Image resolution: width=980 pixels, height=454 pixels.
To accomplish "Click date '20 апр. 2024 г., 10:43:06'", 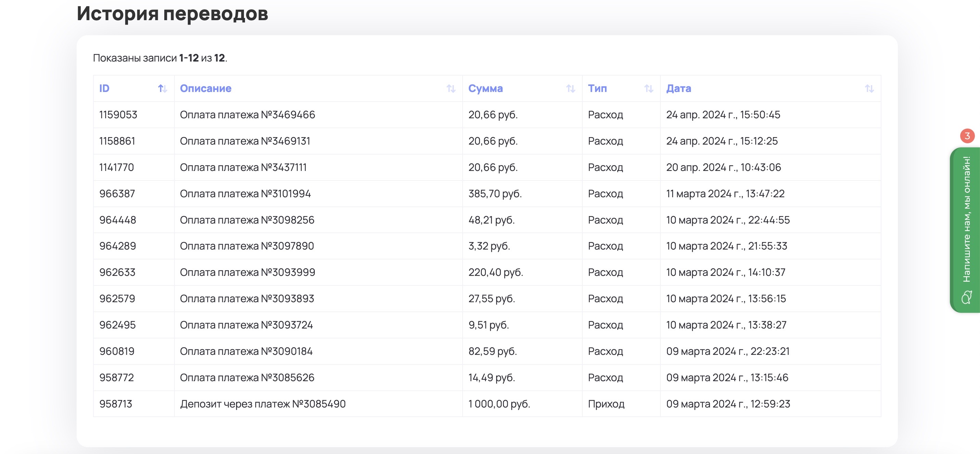I will pos(723,167).
